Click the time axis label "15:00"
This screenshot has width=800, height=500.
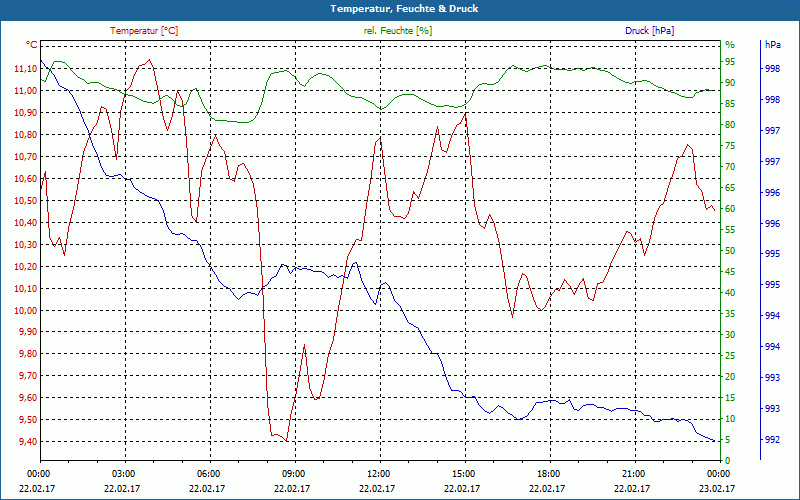[462, 473]
